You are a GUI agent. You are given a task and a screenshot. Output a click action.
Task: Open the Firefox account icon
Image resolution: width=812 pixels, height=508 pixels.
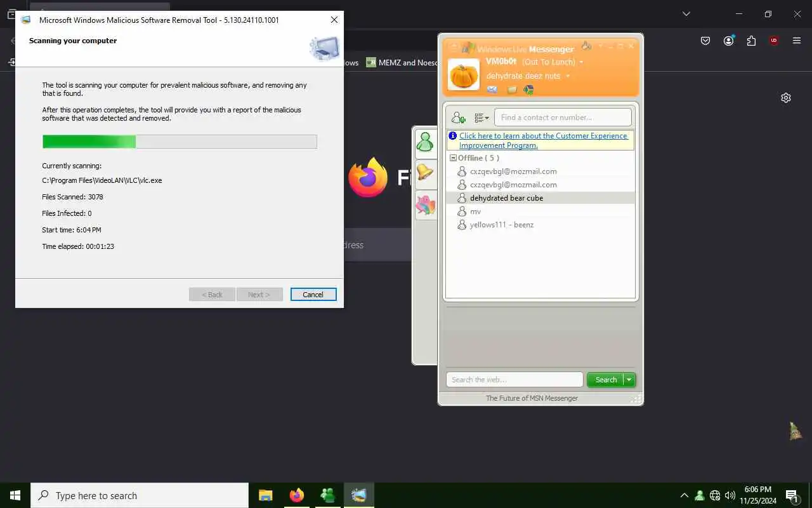[x=728, y=41]
